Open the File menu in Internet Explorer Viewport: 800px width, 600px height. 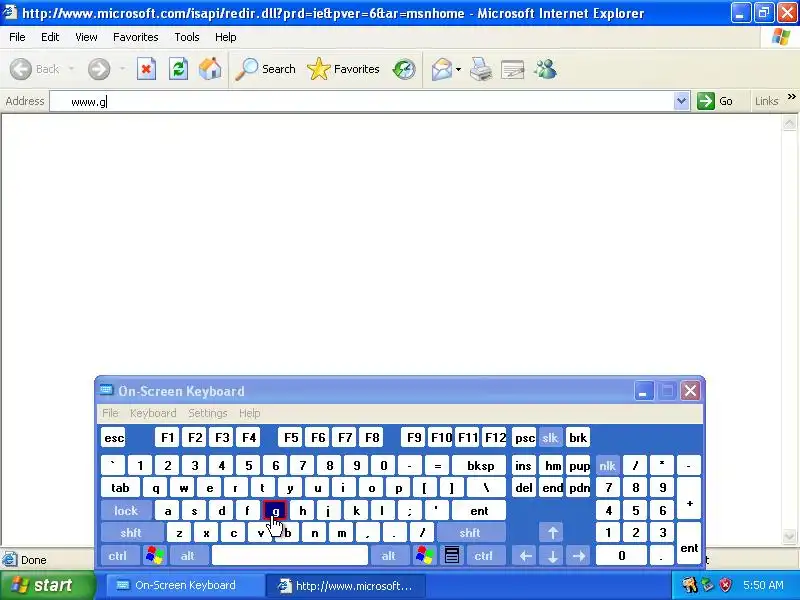[17, 37]
